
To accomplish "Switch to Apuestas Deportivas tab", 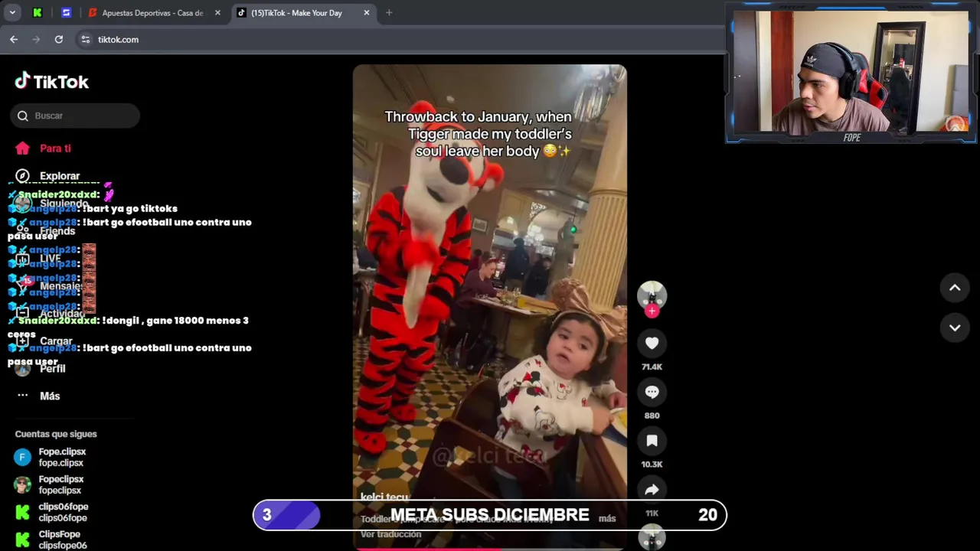I will pos(153,13).
